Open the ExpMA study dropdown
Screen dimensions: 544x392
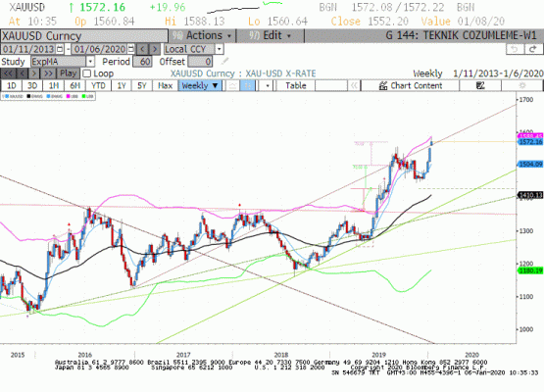point(90,62)
